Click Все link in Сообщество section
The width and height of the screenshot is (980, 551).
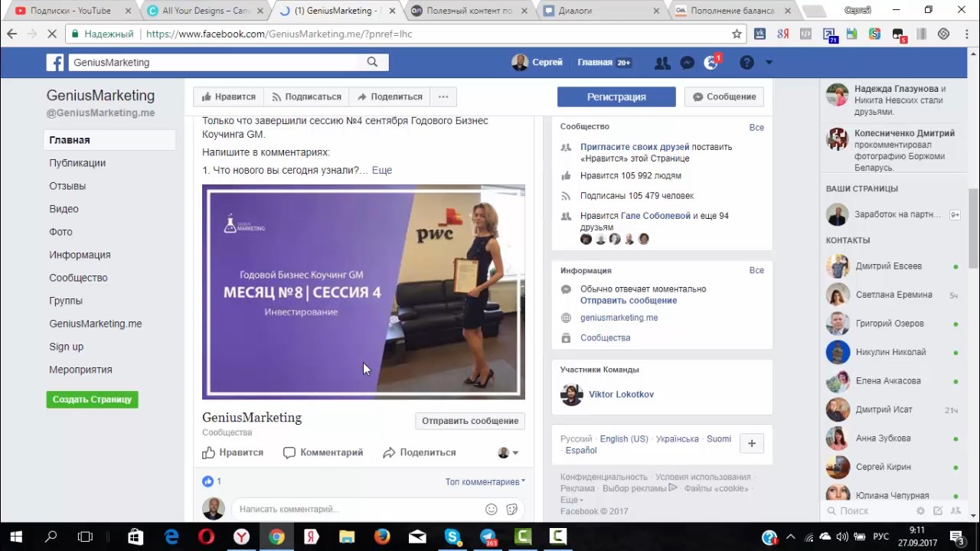[756, 127]
